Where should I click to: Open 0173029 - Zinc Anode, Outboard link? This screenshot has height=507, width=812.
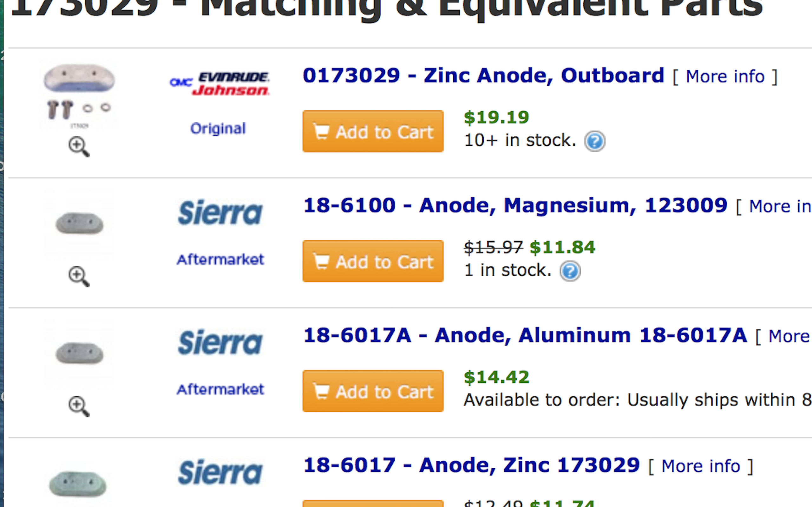483,75
